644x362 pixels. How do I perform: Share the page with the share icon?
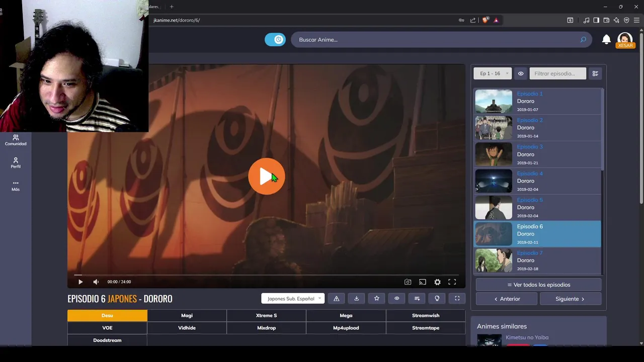[473, 20]
